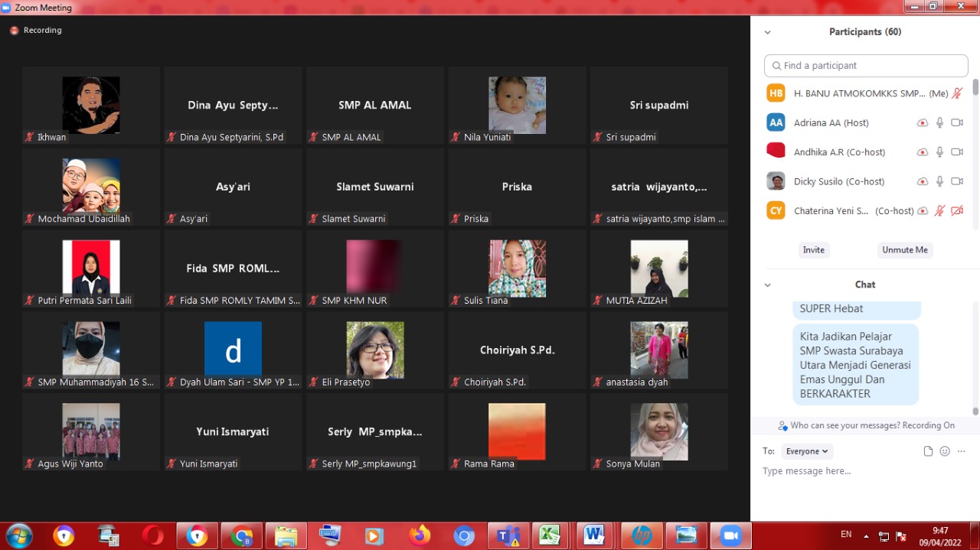Click Adriana AA's cloud recording icon
Screen dimensions: 980x550
923,122
